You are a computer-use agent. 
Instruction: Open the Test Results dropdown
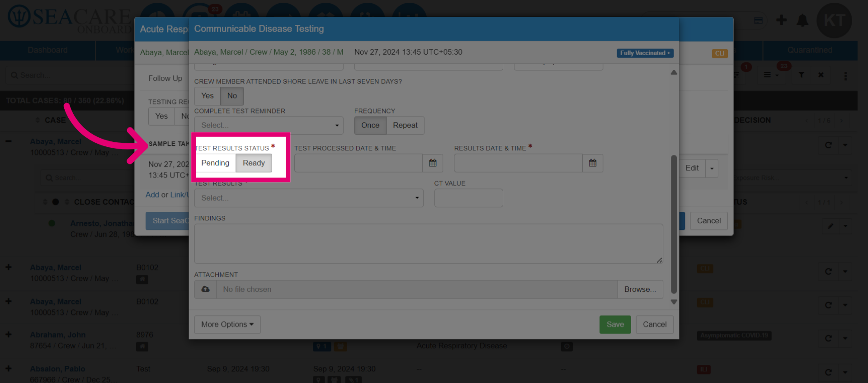pos(309,198)
